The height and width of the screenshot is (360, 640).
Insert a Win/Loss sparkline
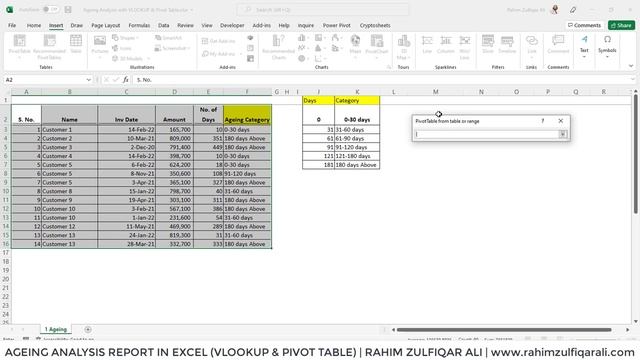click(464, 47)
